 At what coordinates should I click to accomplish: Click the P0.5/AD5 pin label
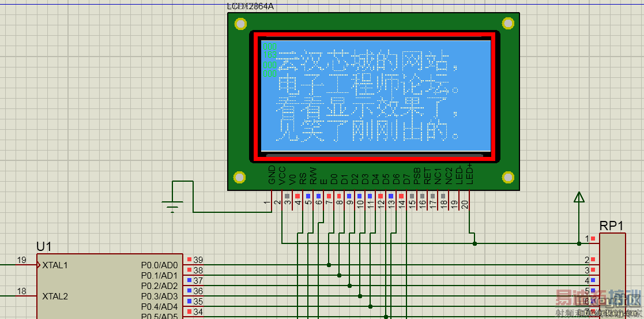(x=159, y=316)
